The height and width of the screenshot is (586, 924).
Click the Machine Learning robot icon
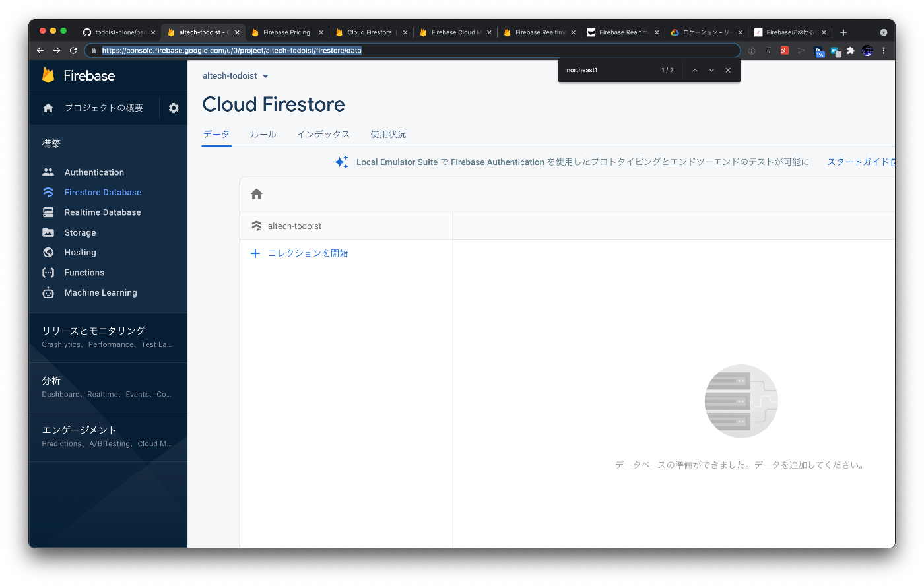48,292
